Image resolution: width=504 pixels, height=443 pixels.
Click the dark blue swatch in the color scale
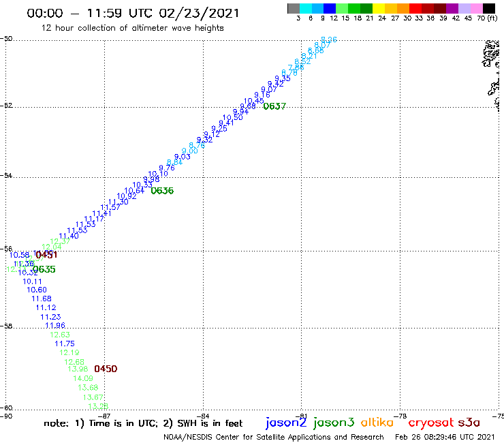(330, 8)
